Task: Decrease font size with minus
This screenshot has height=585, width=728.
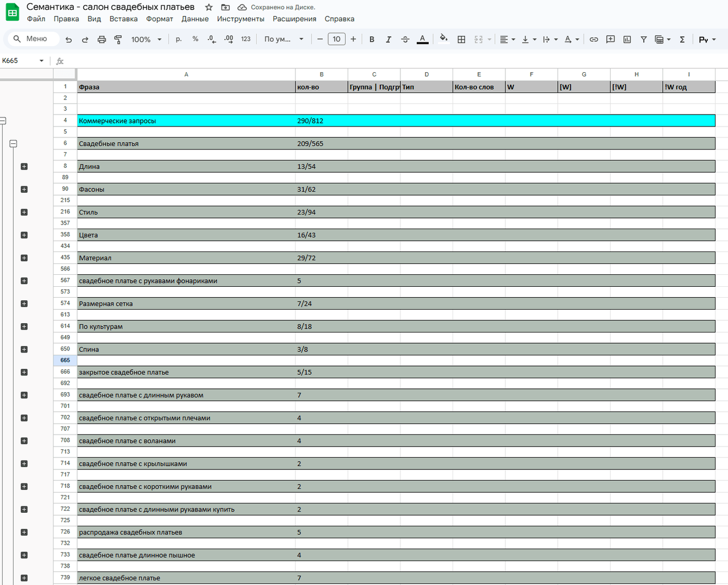Action: click(320, 39)
